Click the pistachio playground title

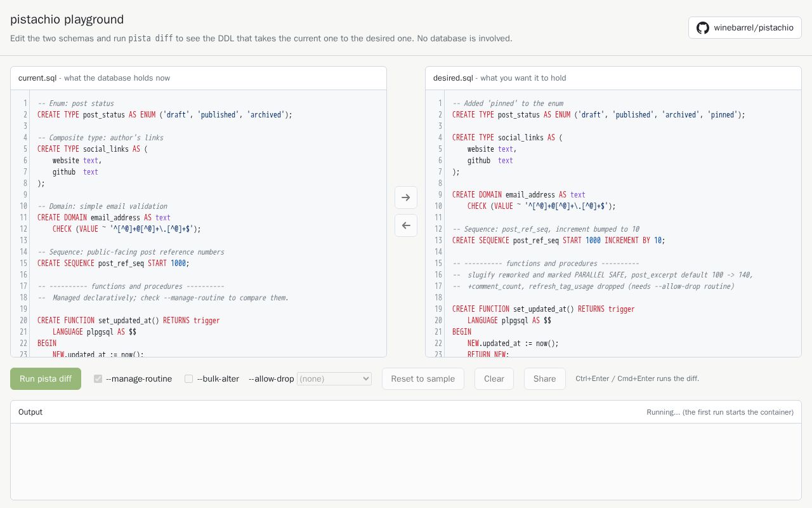point(67,20)
